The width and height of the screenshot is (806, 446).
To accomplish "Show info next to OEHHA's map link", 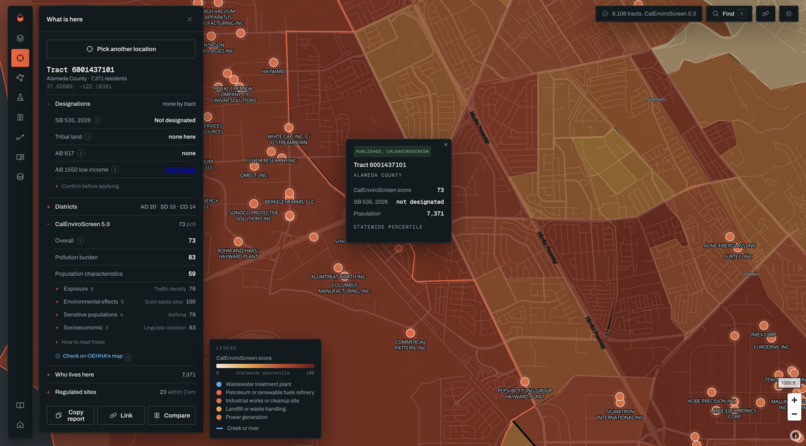I will click(x=128, y=357).
